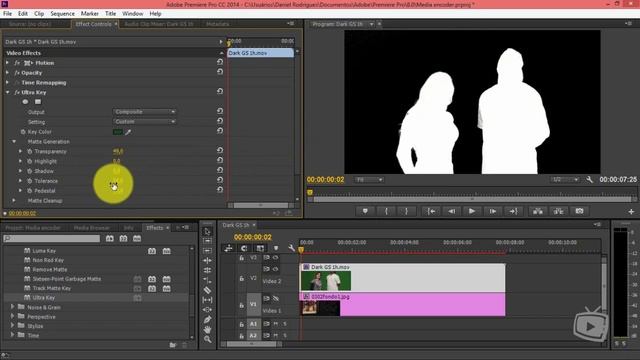This screenshot has height=360, width=640.
Task: Expand the Tolerance parameter
Action: click(20, 181)
